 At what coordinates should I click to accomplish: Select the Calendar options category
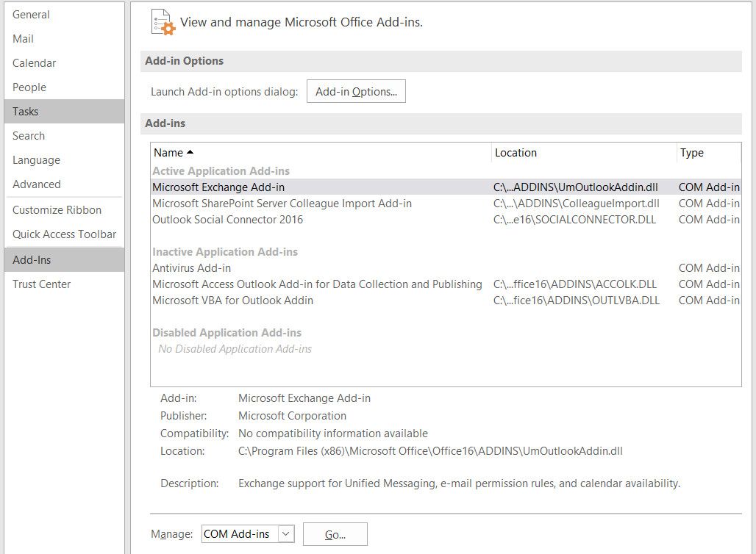pos(34,63)
